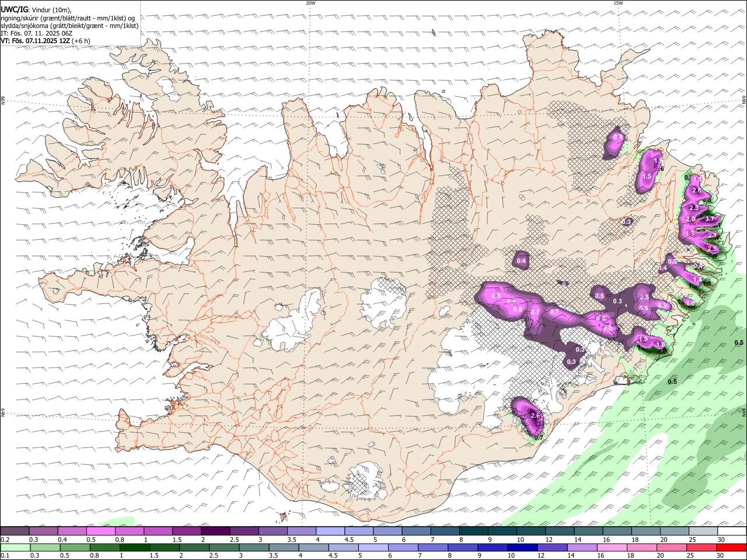Click the '20W' longitude label
747x560 pixels.
pos(310,3)
